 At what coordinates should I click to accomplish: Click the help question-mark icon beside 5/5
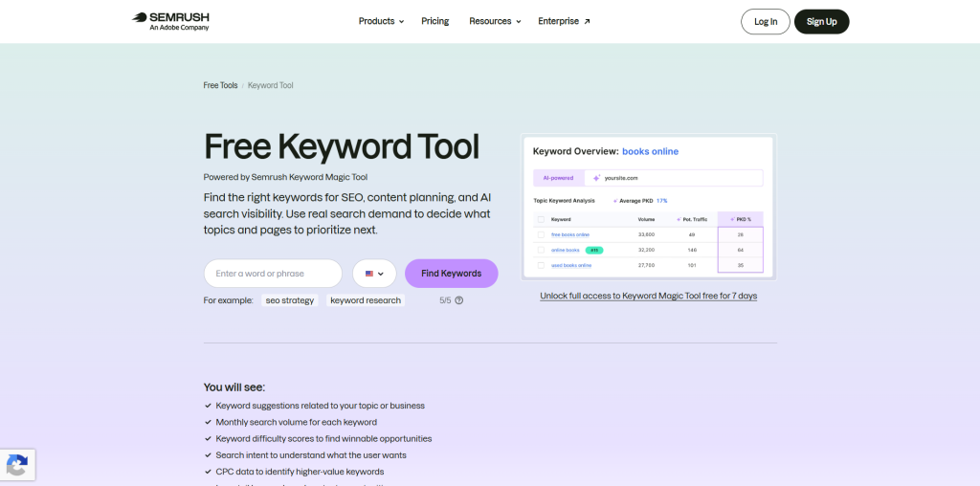pos(458,300)
